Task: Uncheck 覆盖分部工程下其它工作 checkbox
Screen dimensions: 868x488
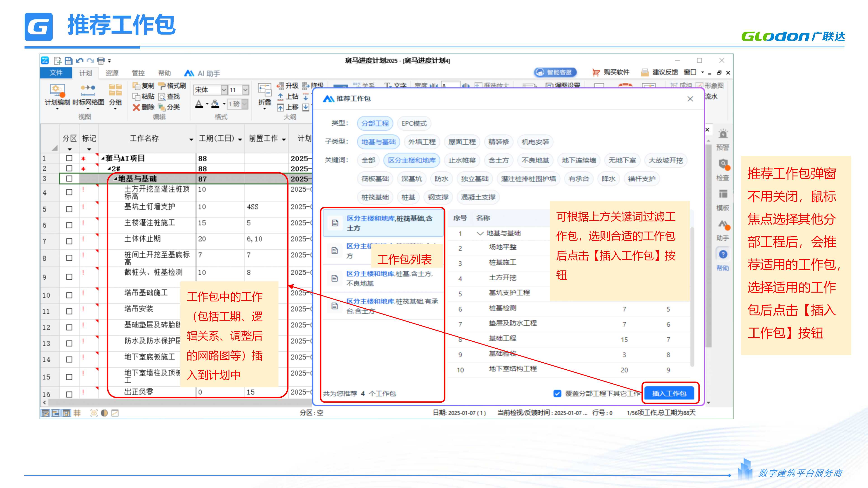Action: point(557,393)
